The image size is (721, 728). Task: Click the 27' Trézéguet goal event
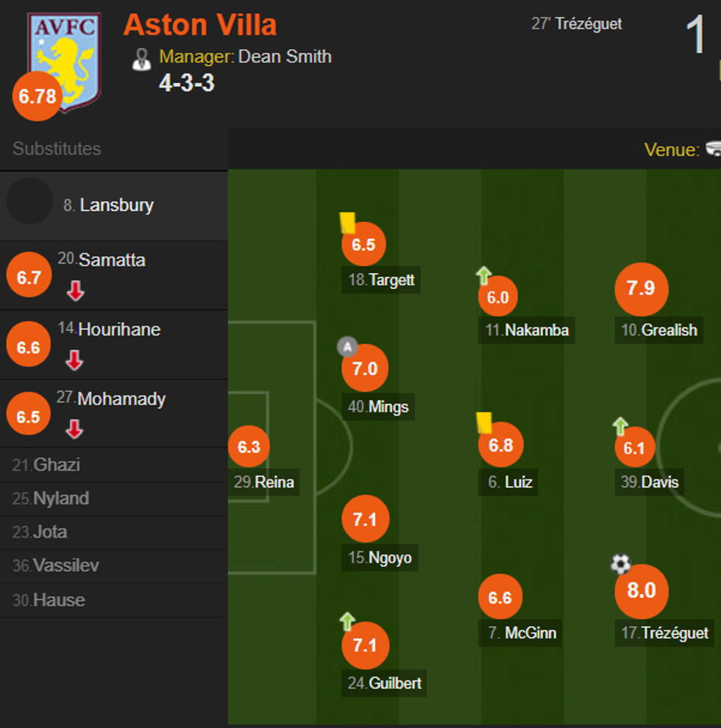[577, 24]
